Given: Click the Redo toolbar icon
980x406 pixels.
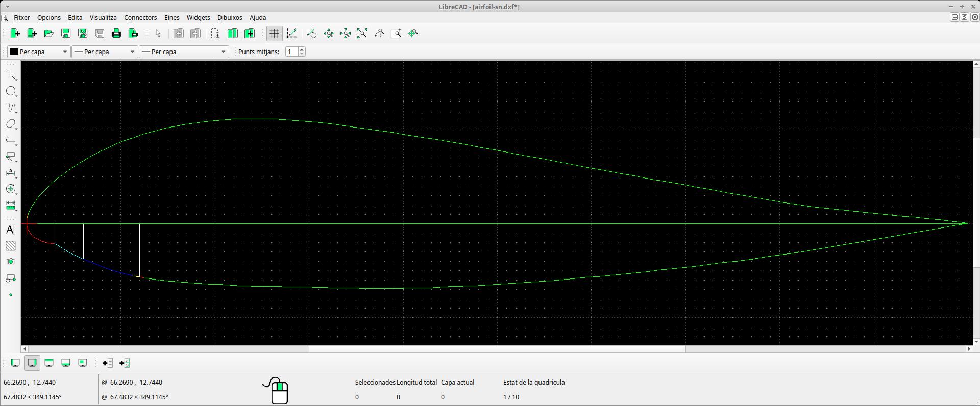Looking at the screenshot, I should point(195,33).
